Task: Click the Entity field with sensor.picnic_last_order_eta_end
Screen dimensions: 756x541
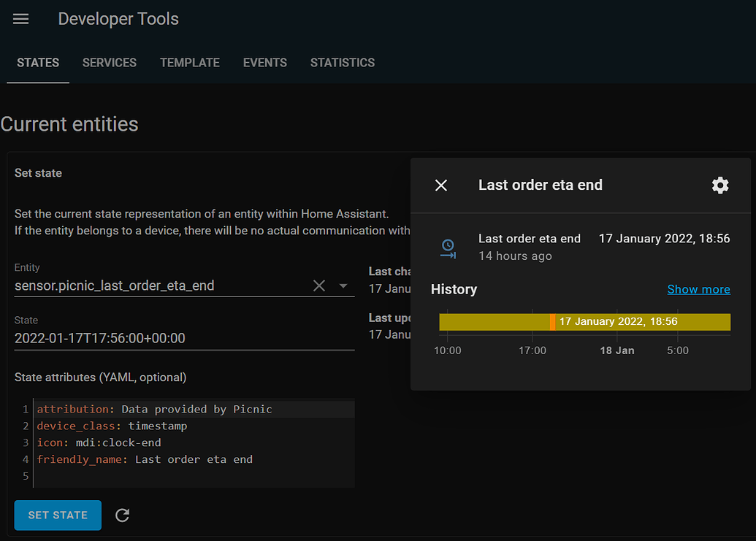Action: tap(146, 286)
